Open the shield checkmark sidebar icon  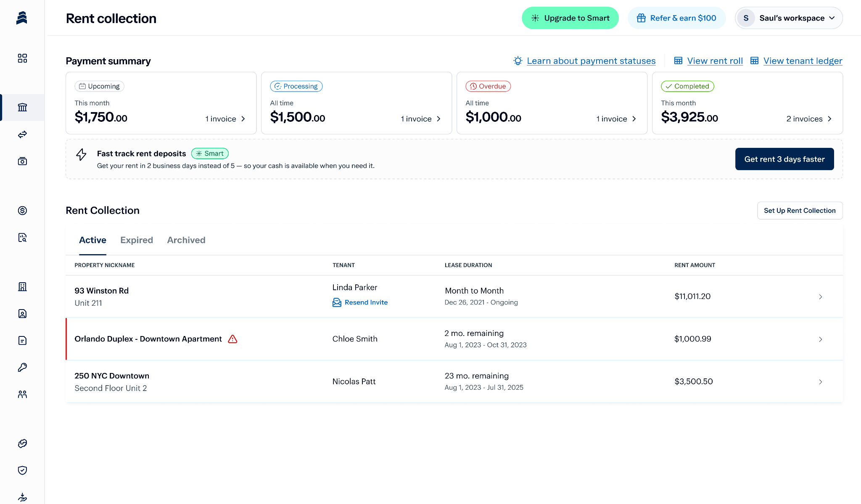(22, 470)
